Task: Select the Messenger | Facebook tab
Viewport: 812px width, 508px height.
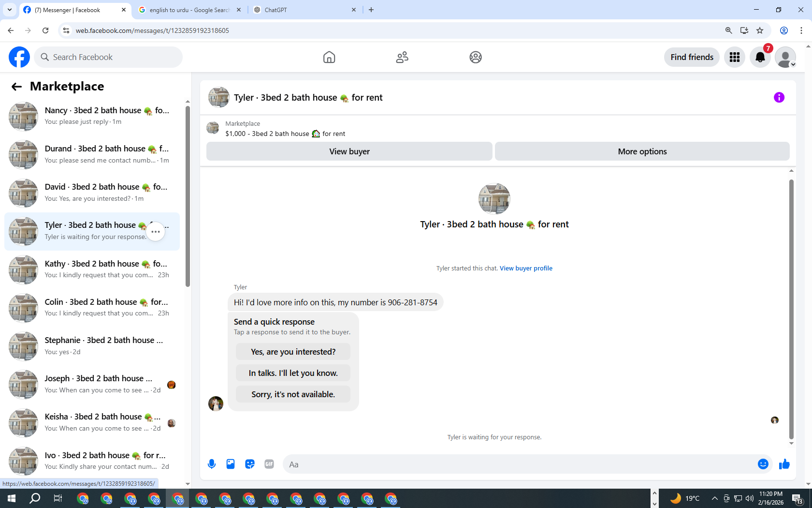Action: [x=75, y=10]
